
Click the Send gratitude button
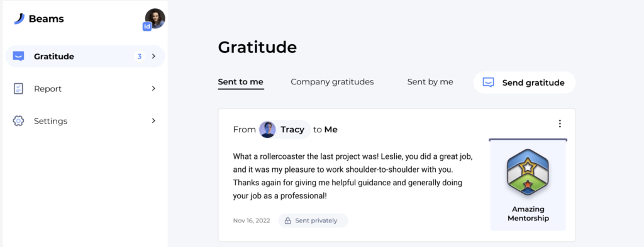[525, 83]
